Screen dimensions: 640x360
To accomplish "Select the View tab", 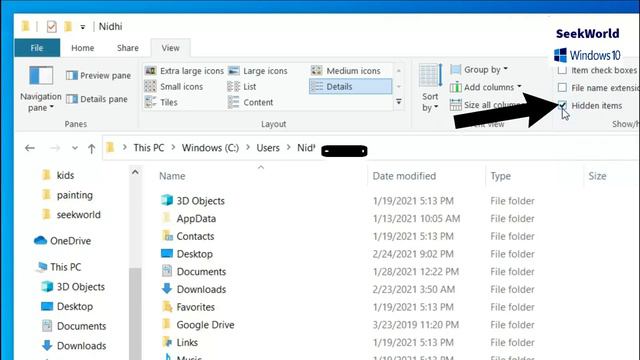I will coord(170,48).
